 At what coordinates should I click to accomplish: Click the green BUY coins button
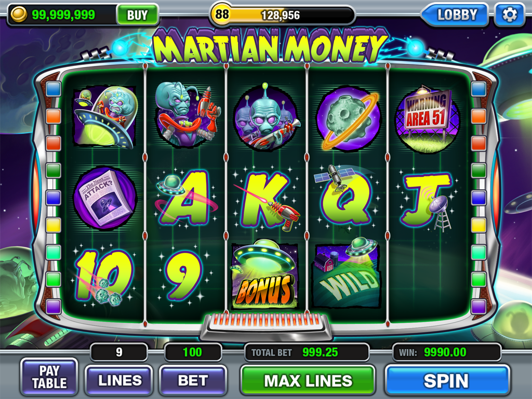tap(137, 15)
